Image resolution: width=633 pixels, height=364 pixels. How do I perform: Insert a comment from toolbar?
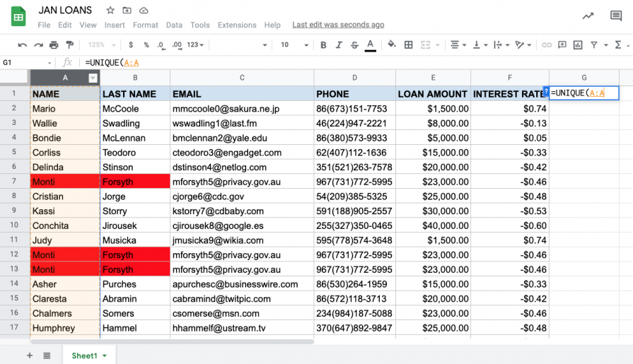click(562, 45)
